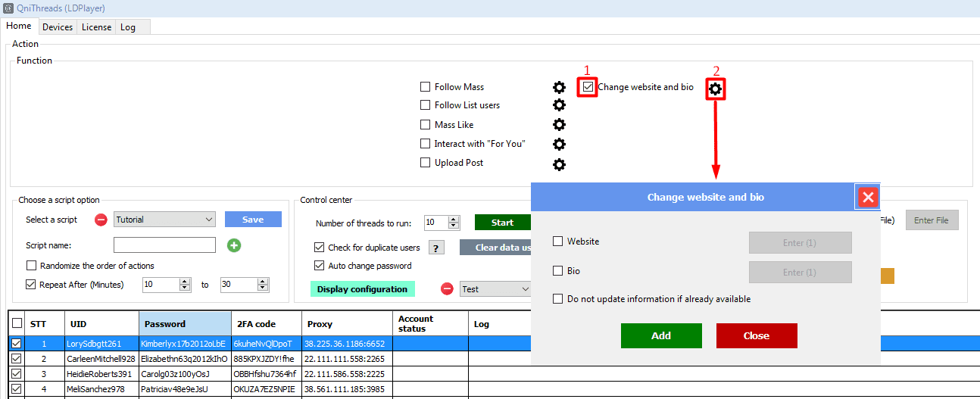Enable the Website checkbox in dialog

coord(558,242)
